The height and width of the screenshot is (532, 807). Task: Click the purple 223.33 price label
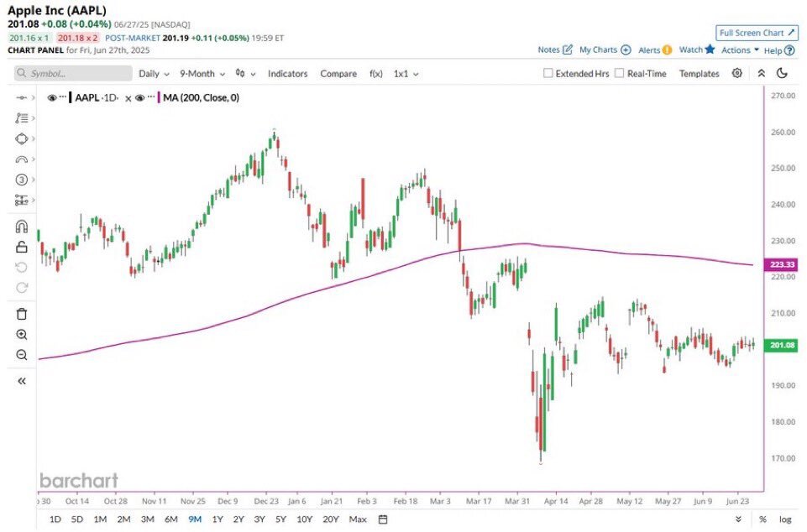tap(781, 264)
